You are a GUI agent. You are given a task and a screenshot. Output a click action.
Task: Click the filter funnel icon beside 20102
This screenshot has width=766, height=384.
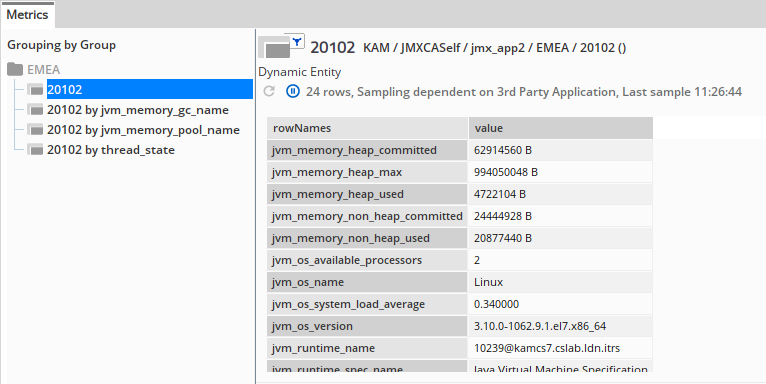point(297,42)
